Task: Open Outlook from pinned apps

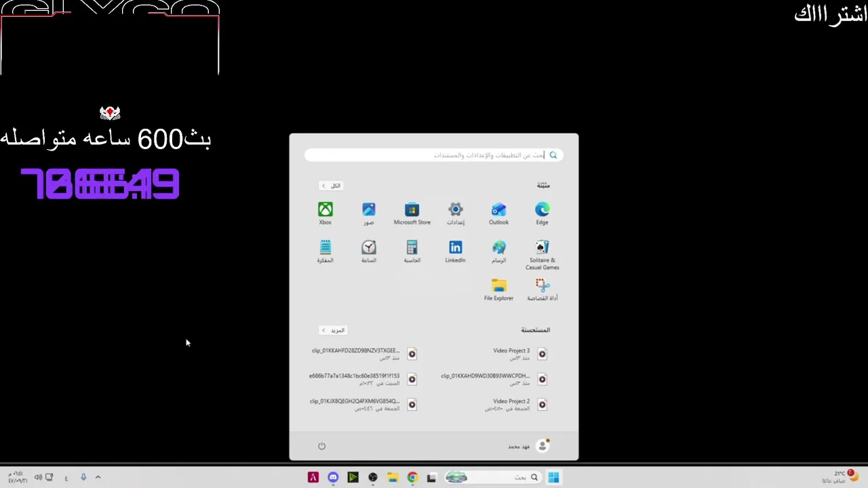Action: click(499, 213)
